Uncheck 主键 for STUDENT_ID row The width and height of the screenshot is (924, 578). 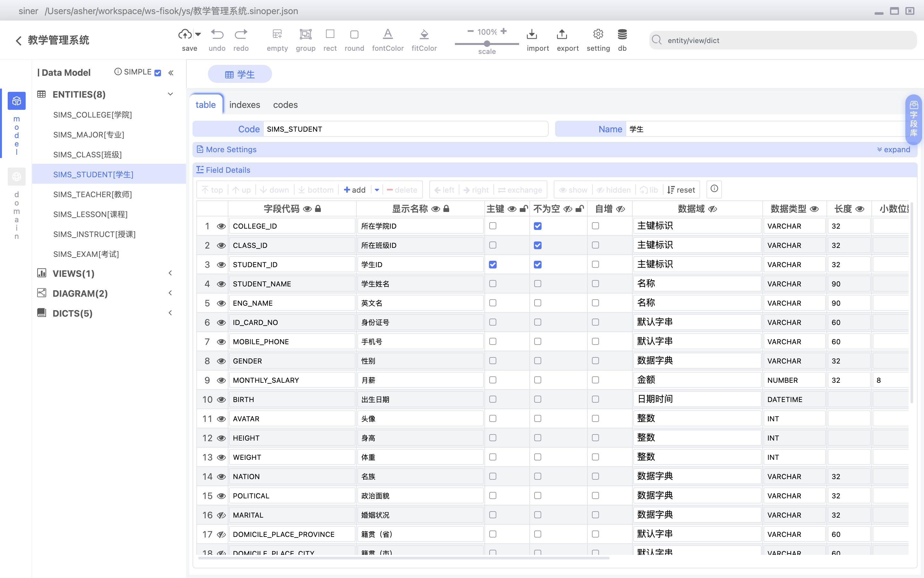[492, 265]
